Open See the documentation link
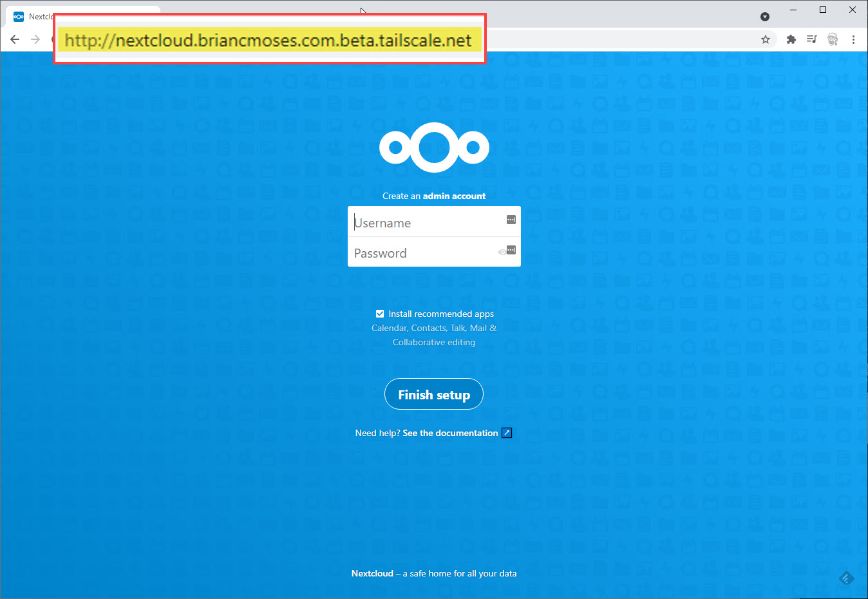Image resolution: width=868 pixels, height=599 pixels. point(450,433)
